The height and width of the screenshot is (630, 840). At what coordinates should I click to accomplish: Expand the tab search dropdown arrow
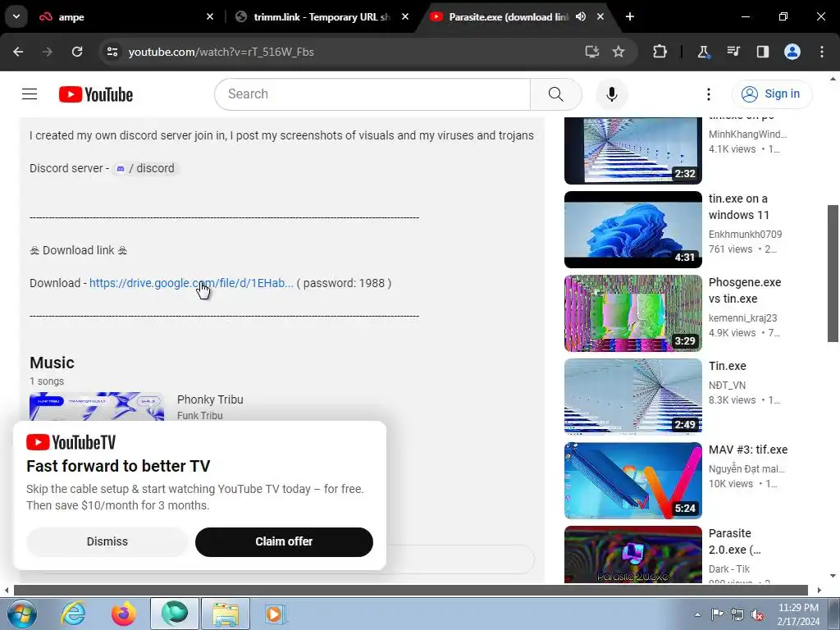tap(16, 16)
